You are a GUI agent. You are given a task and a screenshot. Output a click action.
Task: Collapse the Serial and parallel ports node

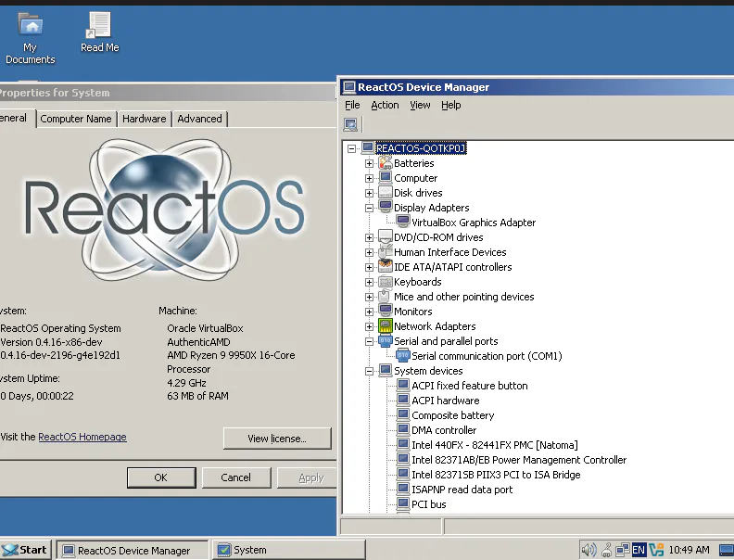(370, 341)
